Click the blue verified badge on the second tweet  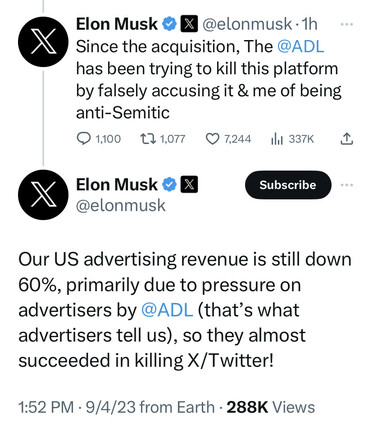169,184
